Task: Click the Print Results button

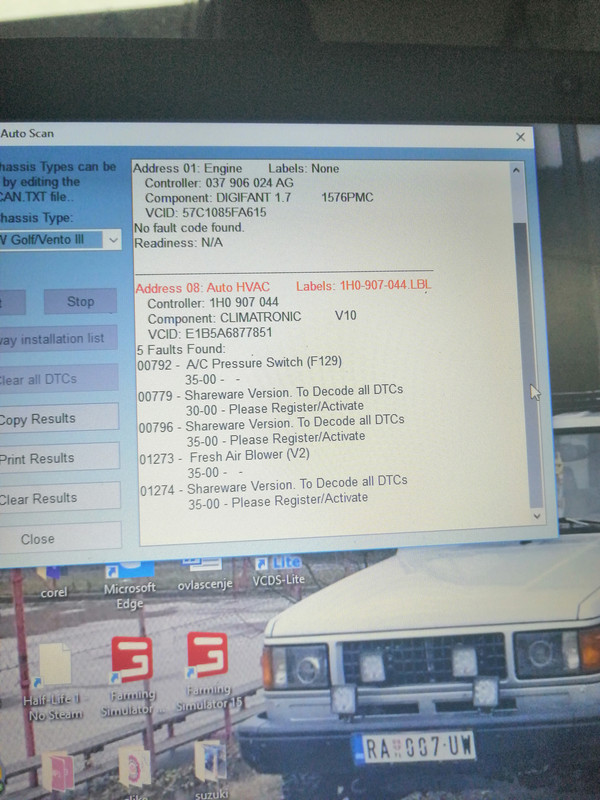Action: click(60, 458)
